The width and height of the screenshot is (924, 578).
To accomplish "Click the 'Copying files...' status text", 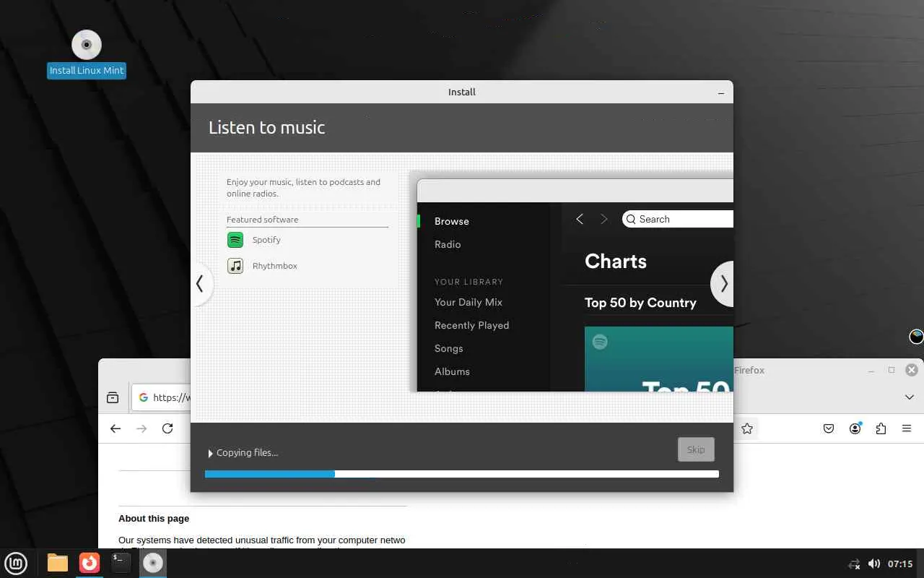I will pyautogui.click(x=247, y=453).
